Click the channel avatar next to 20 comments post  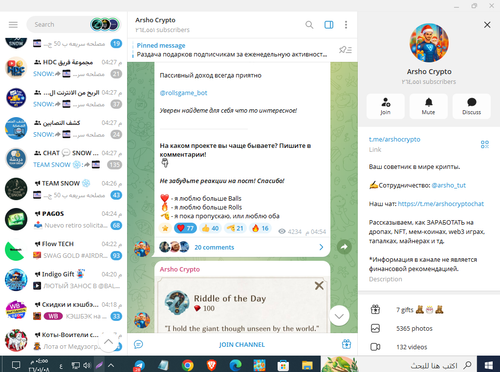pos(142,249)
